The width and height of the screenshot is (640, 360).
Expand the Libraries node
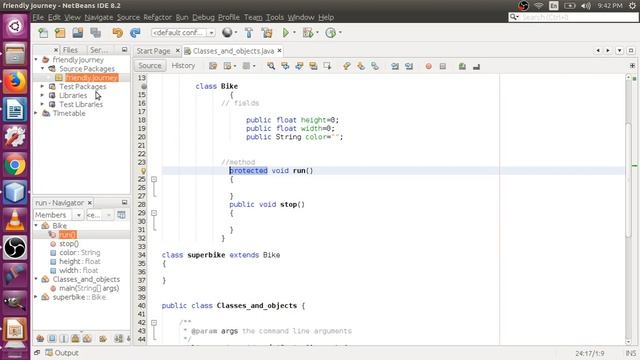[x=42, y=96]
